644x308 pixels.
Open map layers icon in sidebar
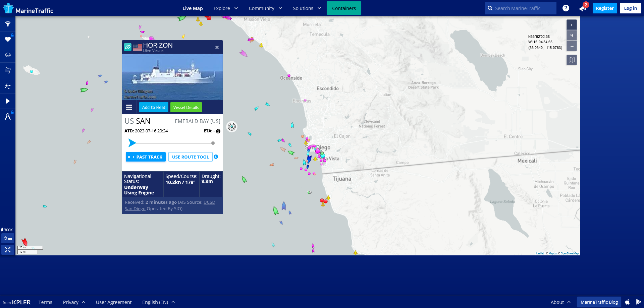pos(8,55)
